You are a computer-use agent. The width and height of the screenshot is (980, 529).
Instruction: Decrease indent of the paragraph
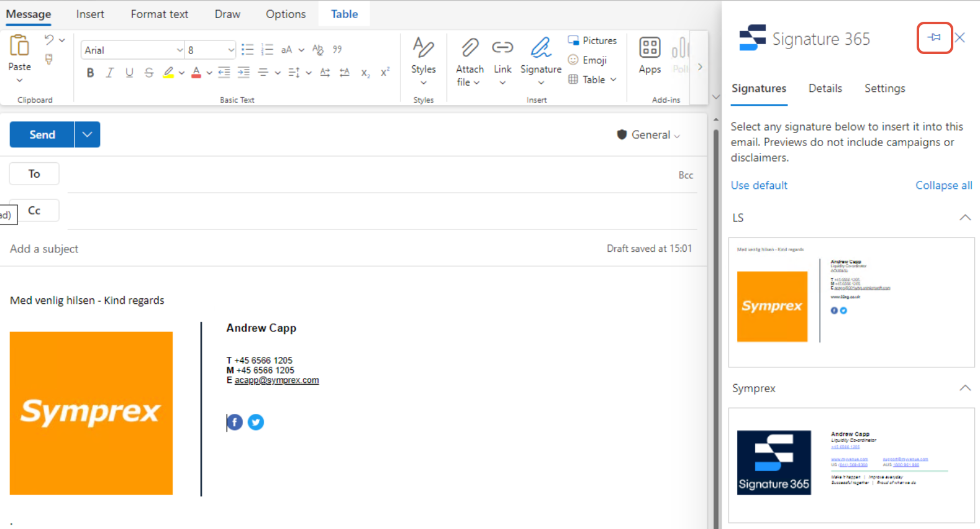click(x=224, y=73)
